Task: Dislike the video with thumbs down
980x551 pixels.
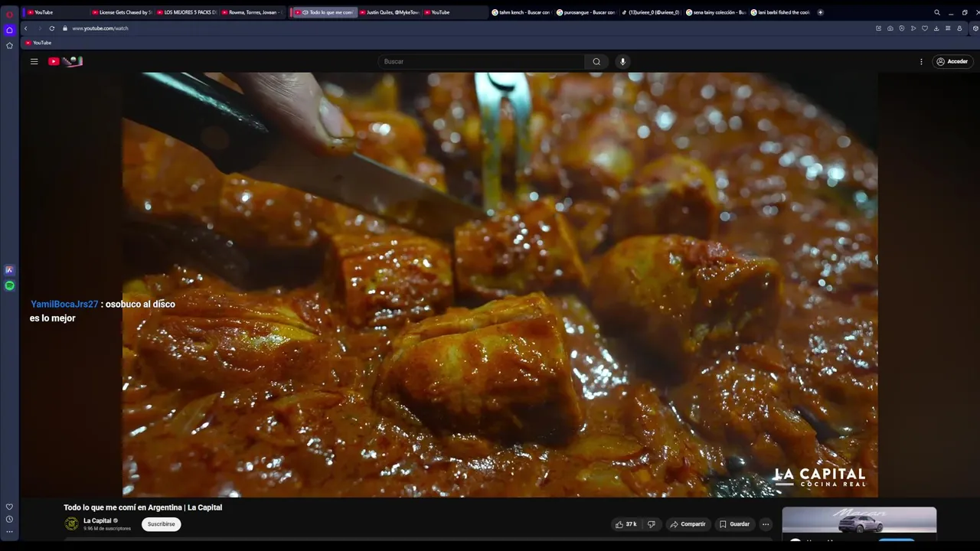Action: (x=652, y=524)
